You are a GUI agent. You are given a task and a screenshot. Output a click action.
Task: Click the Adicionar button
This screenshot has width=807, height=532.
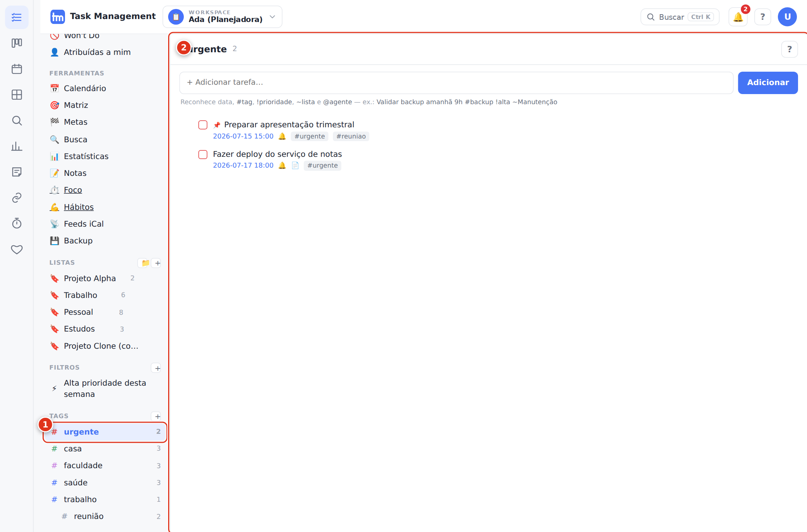[768, 83]
